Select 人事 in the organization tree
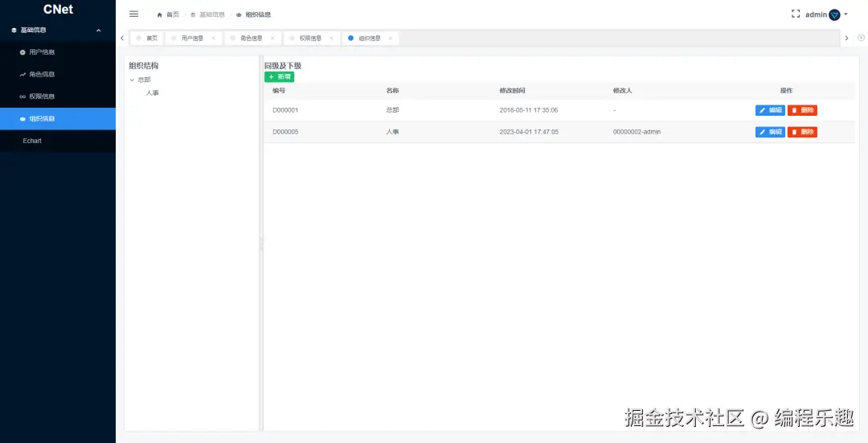Image resolution: width=868 pixels, height=443 pixels. pyautogui.click(x=152, y=93)
